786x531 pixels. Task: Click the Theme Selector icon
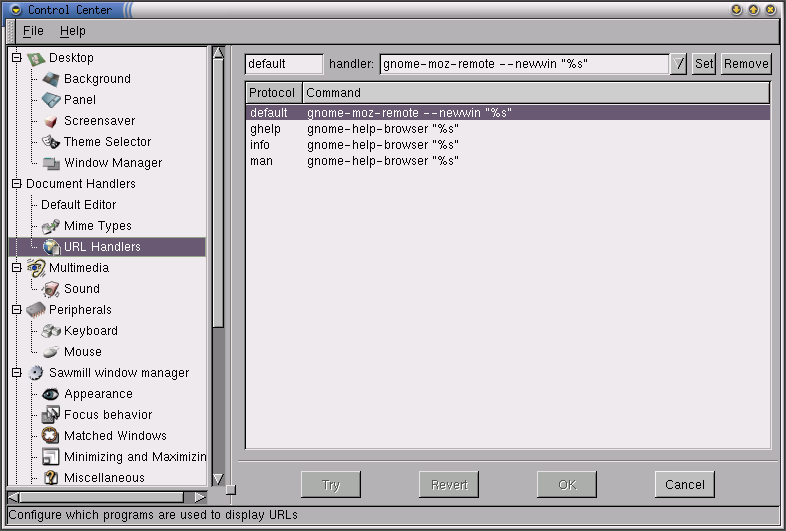(x=51, y=142)
